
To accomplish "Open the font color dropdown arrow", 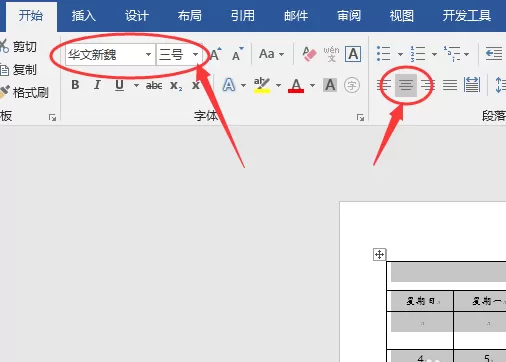I will (x=312, y=86).
